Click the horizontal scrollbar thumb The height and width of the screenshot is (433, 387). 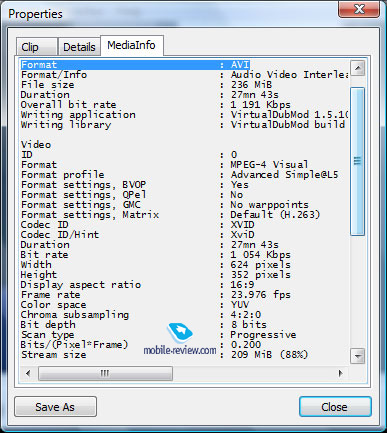click(105, 373)
